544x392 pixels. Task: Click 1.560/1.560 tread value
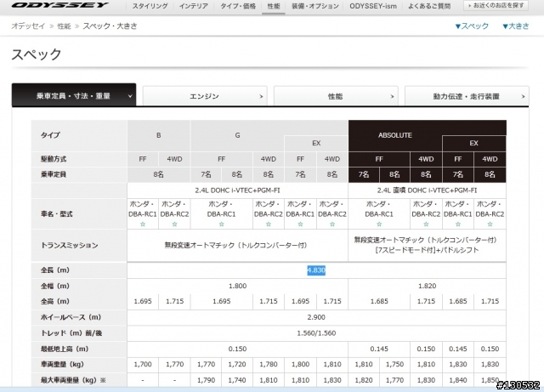coord(316,333)
